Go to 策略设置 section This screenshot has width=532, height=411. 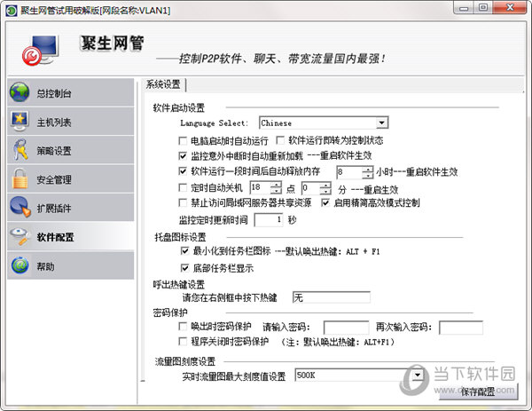coord(71,150)
